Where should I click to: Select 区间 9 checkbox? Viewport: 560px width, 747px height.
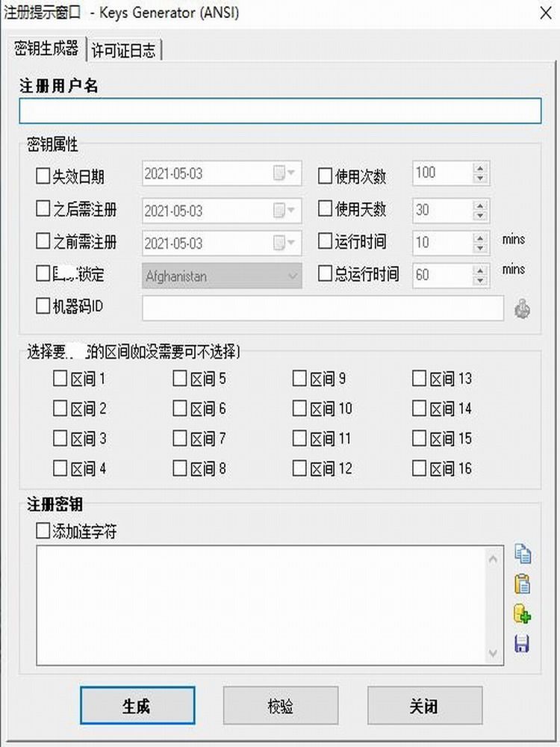point(299,379)
